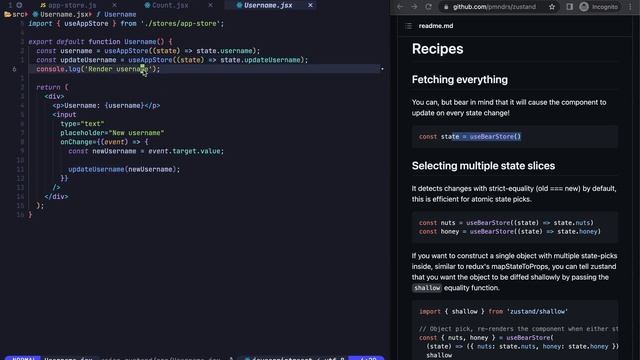Click the 'export default function Username' line

click(x=100, y=42)
